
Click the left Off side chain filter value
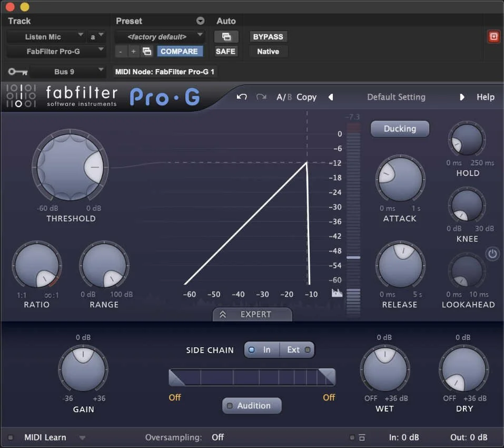coord(174,397)
